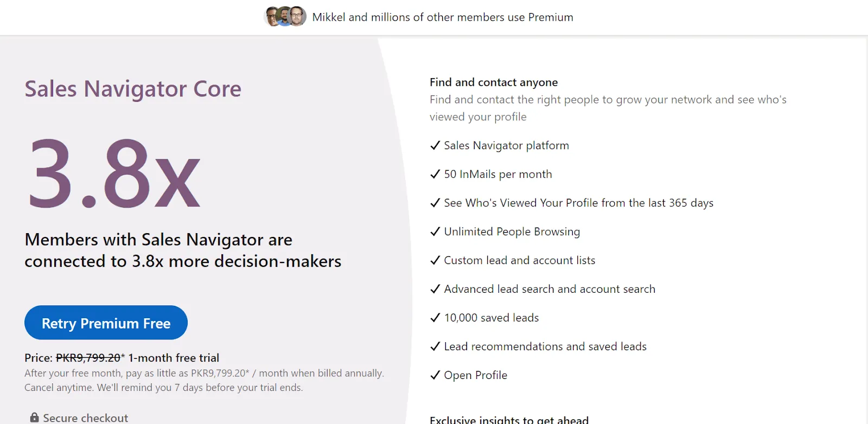Click the checkmark next to Open Profile
The width and height of the screenshot is (868, 424).
coord(434,375)
